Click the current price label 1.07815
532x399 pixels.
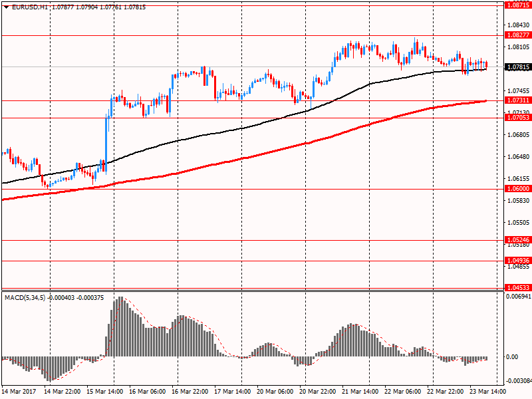(x=518, y=67)
